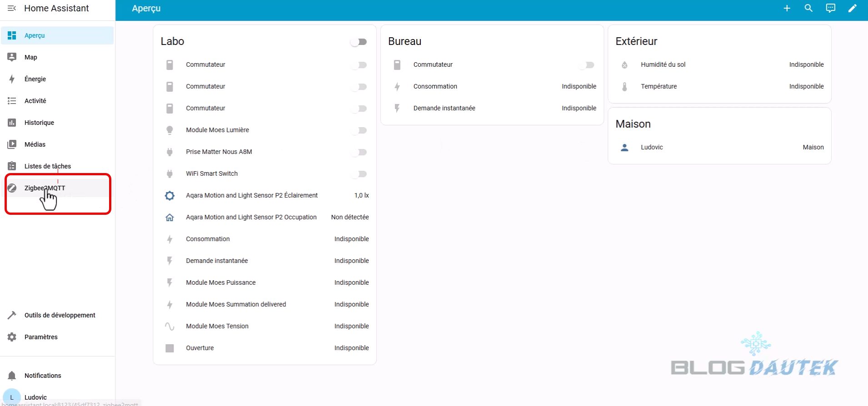Click the Température thermometer icon
Image resolution: width=868 pixels, height=406 pixels.
coord(624,87)
